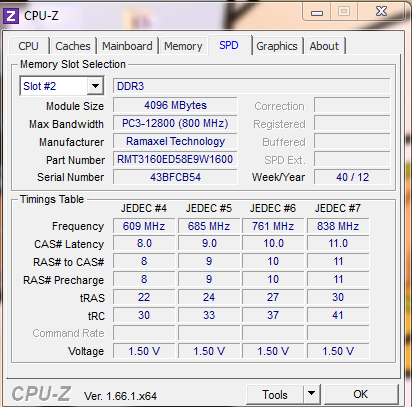This screenshot has height=407, width=412.
Task: Click the tRAS value 24
Action: pyautogui.click(x=209, y=297)
